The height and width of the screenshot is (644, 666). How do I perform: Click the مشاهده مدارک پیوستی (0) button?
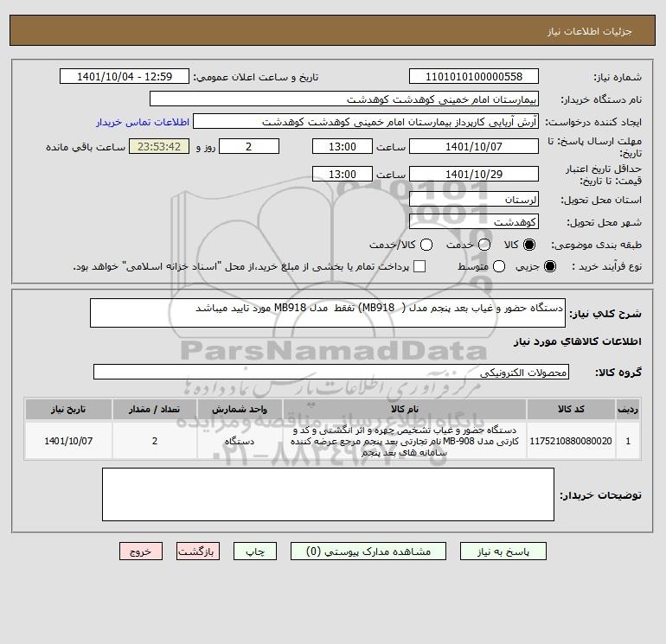(x=368, y=551)
